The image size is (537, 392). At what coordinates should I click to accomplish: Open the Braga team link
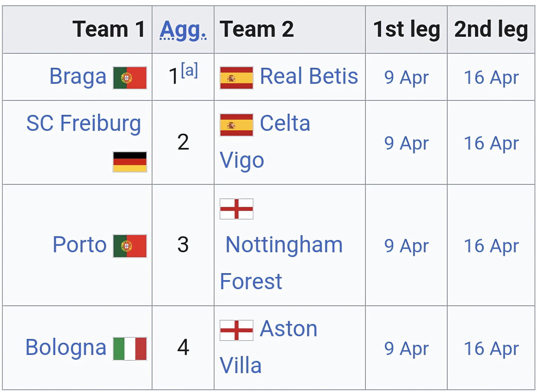(x=78, y=76)
